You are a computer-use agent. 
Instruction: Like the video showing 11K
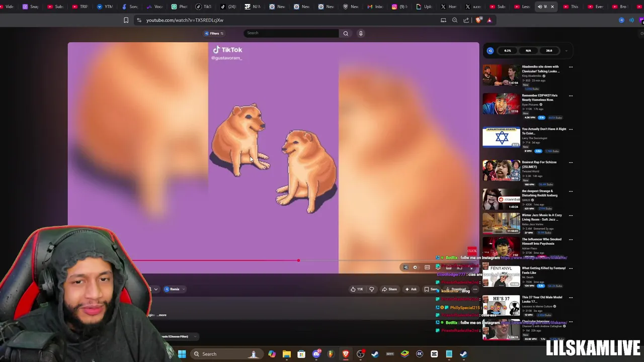[x=357, y=289]
